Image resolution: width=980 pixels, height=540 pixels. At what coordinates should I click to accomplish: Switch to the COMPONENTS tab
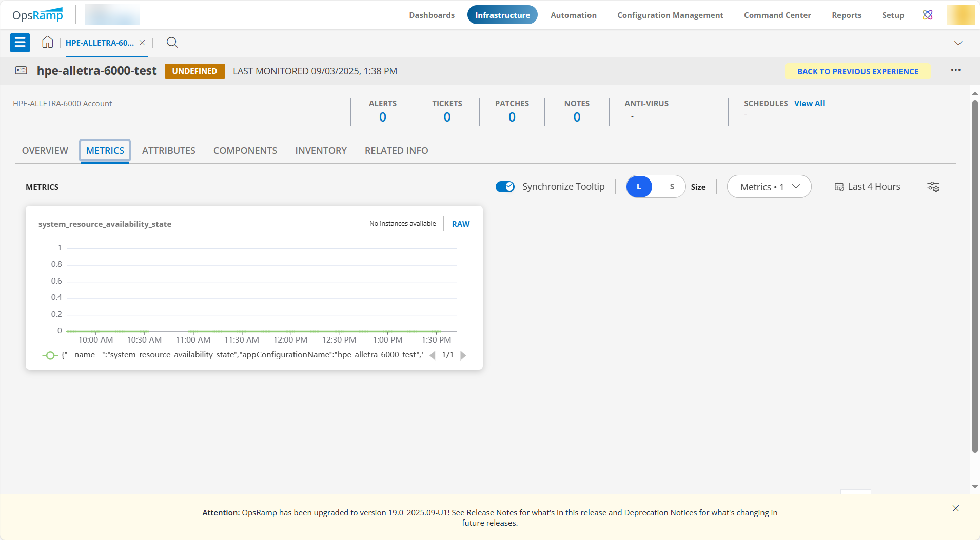click(x=245, y=151)
